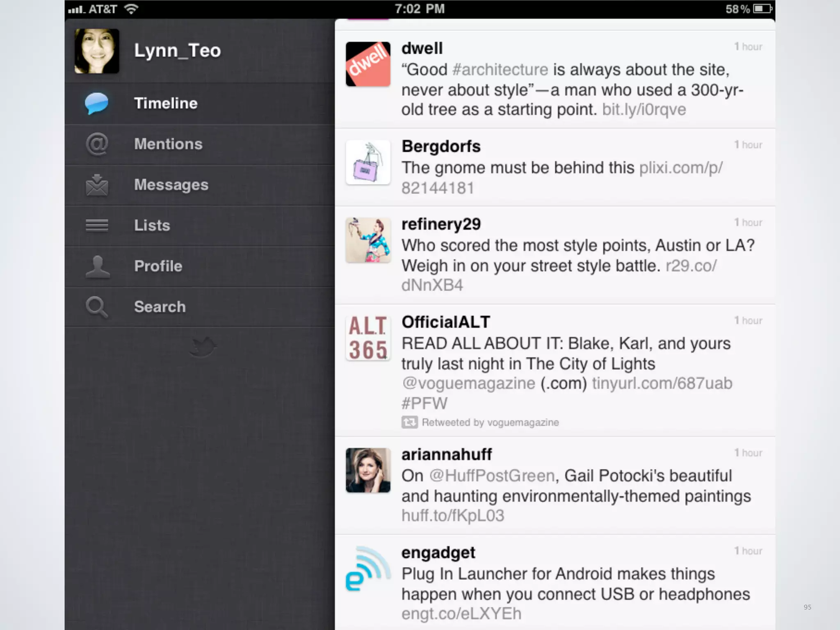
Task: Click the Search magnifier icon
Action: (x=97, y=307)
